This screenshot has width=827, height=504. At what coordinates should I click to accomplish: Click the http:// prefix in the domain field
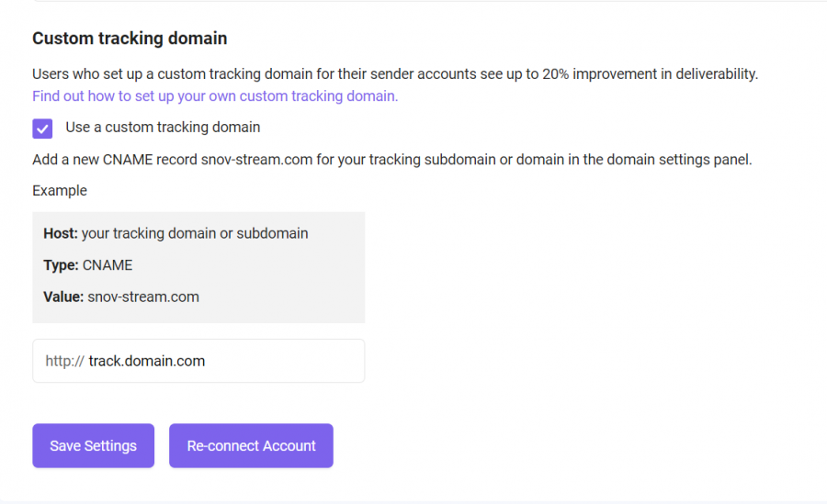64,361
